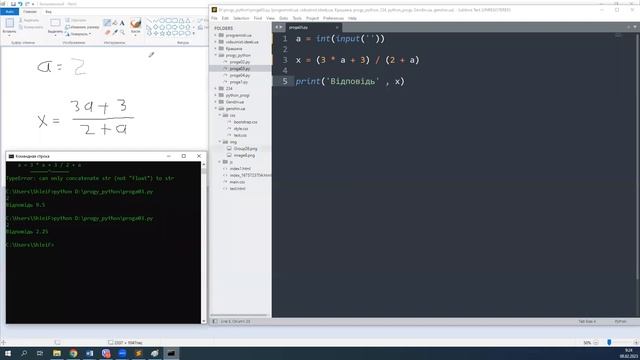Open the Preferences menu in Sublime Text
Image resolution: width=640 pixels, height=360 pixels.
pos(333,18)
